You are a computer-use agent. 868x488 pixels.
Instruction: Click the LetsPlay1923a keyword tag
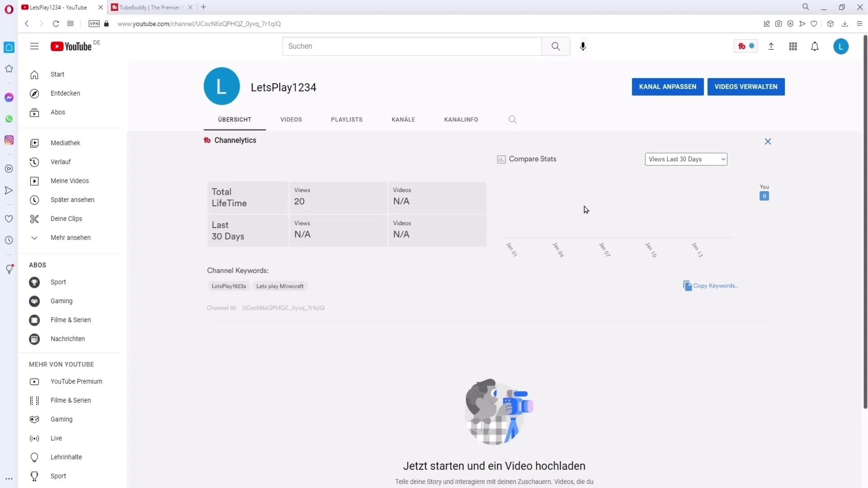(x=228, y=286)
